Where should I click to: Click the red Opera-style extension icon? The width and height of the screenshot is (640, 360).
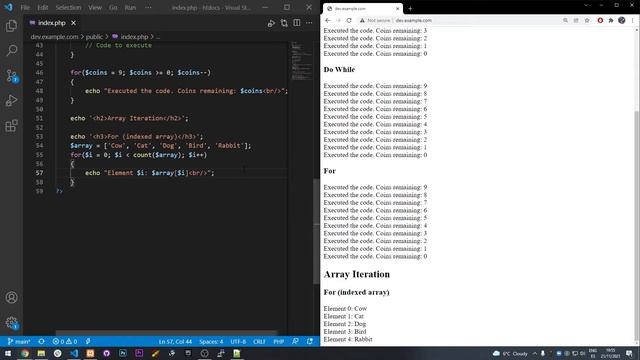[600, 20]
